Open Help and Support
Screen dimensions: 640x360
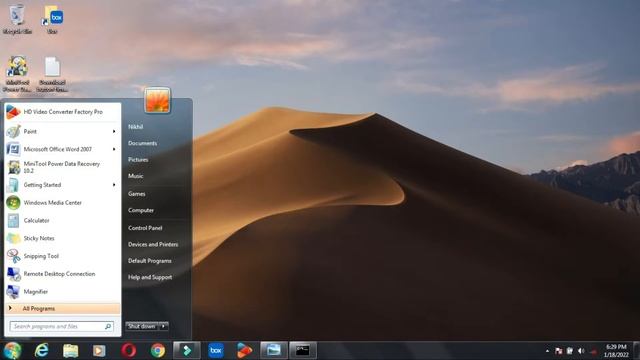pyautogui.click(x=150, y=277)
